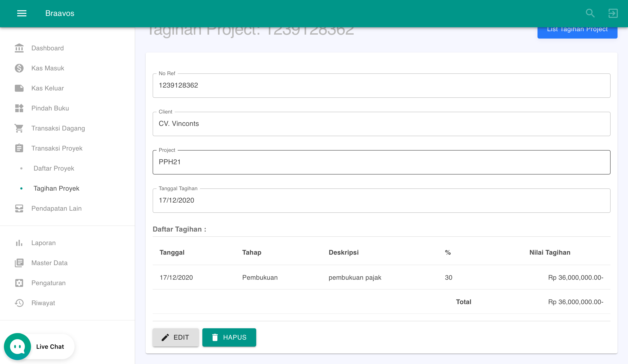628x364 pixels.
Task: Open the hamburger navigation menu
Action: [22, 13]
